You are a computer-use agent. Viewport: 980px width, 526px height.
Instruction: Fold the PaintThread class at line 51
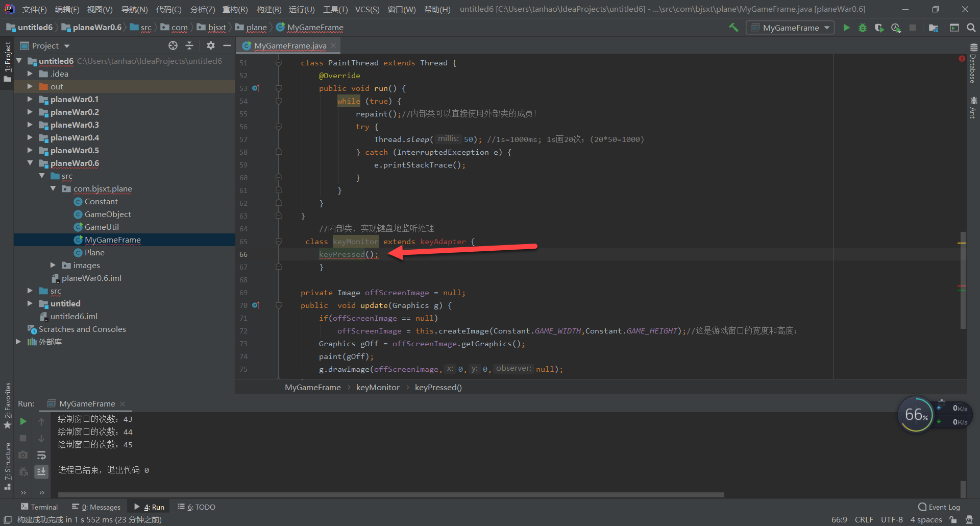tap(279, 63)
